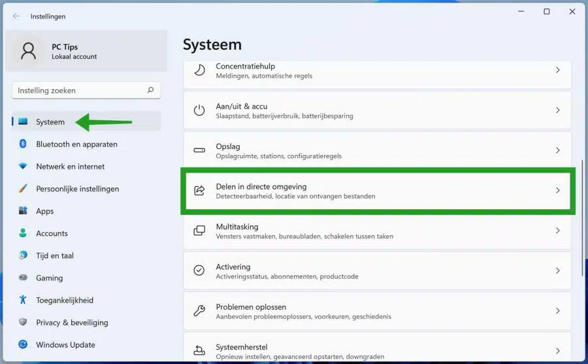Click the Windows Update refresh icon
Image resolution: width=588 pixels, height=364 pixels.
click(x=23, y=344)
